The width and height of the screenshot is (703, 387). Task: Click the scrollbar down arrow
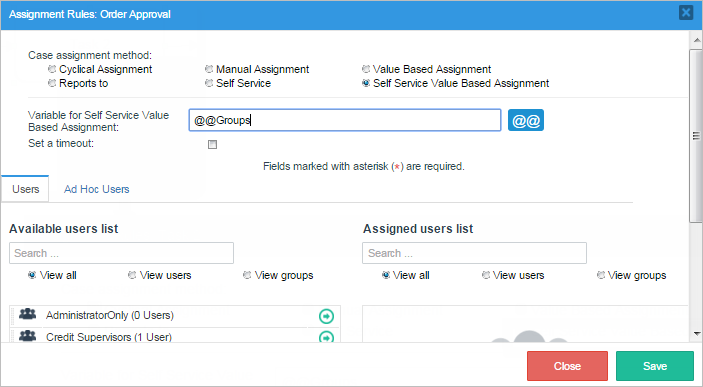(x=696, y=333)
